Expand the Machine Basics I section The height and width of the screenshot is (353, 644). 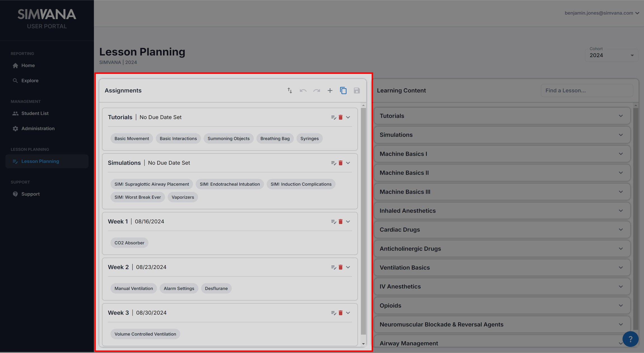click(502, 154)
